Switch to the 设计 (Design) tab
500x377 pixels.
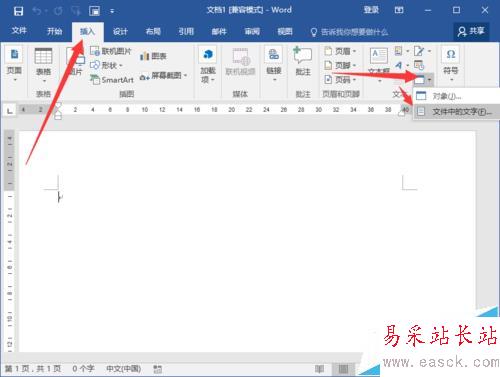point(120,31)
